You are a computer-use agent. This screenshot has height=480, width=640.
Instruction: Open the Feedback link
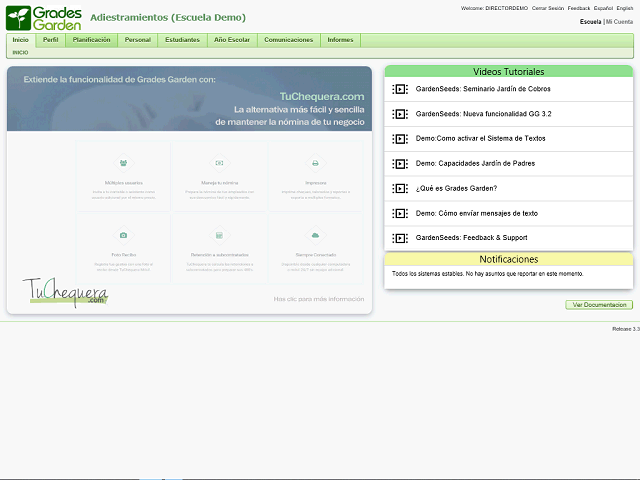(x=579, y=8)
